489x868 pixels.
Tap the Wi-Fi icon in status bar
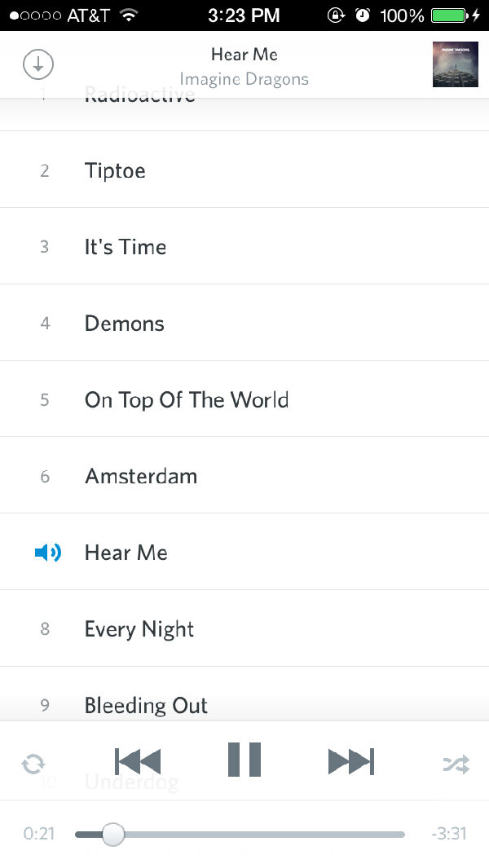tap(128, 15)
